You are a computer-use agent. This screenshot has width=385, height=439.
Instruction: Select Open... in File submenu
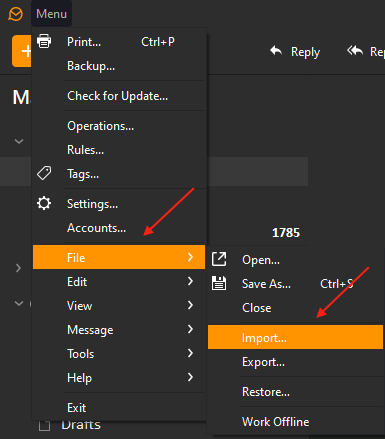[296, 259]
